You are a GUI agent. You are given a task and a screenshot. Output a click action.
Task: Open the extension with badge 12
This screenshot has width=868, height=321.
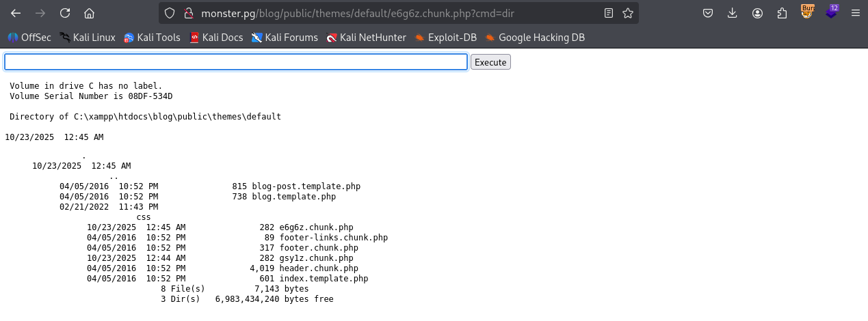click(832, 12)
